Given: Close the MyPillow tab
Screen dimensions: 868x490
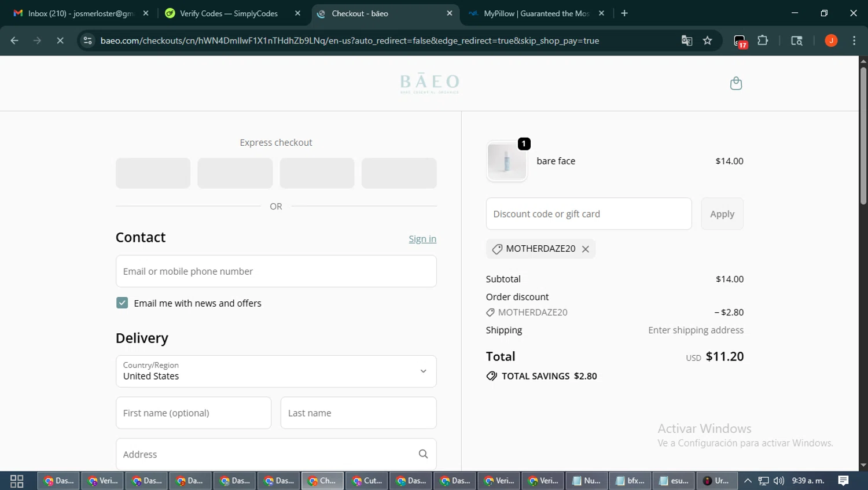Looking at the screenshot, I should [601, 13].
